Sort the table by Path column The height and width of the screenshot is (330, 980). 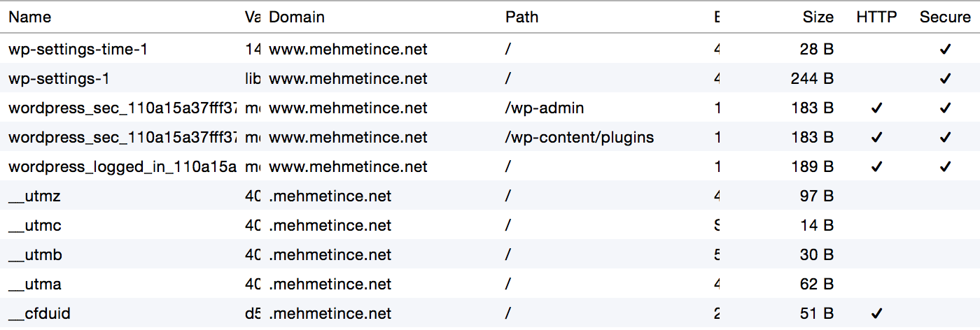point(521,17)
